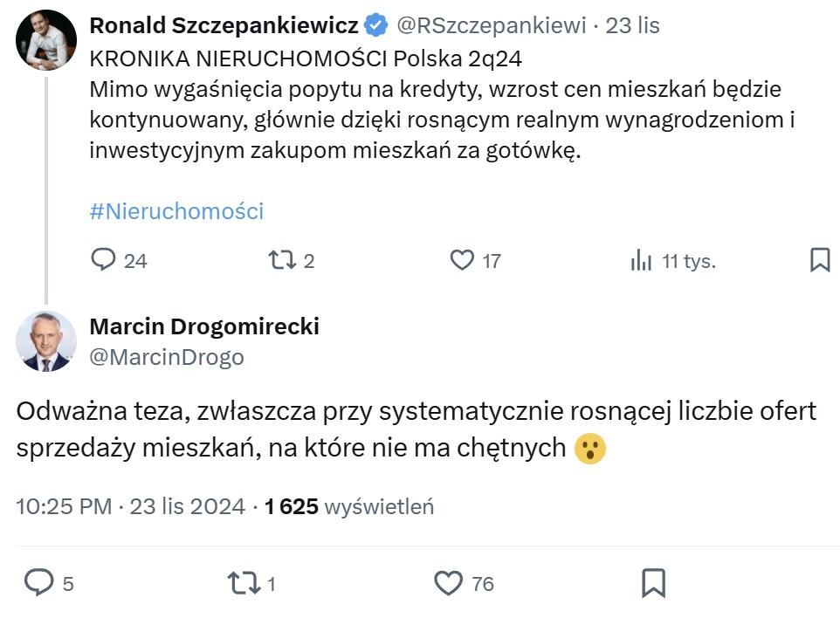Open the #Nieruchomości hashtag
The image size is (840, 618).
point(176,211)
